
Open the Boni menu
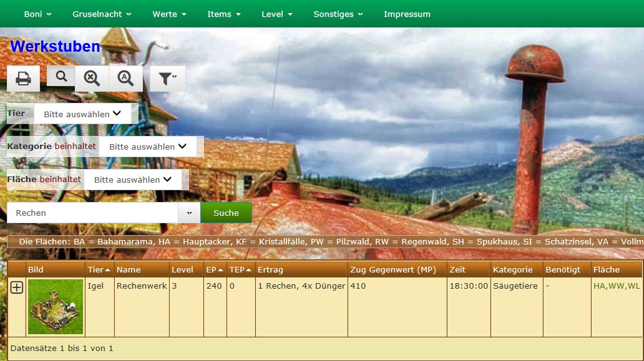point(38,14)
